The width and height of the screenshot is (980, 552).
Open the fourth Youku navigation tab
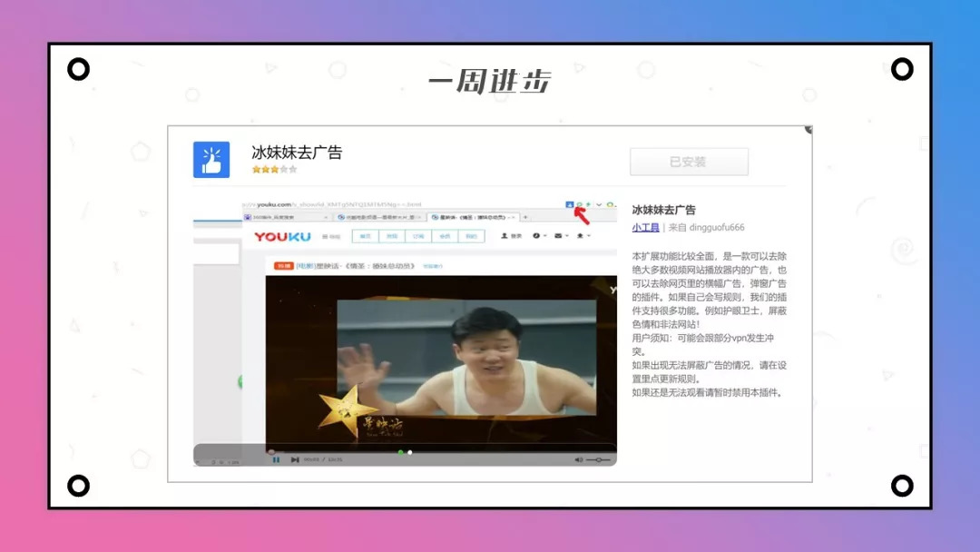[x=445, y=236]
